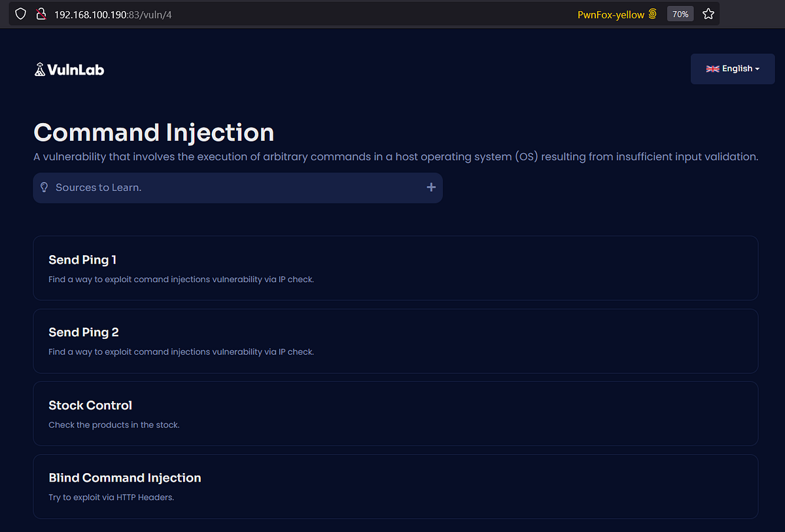Image resolution: width=785 pixels, height=532 pixels.
Task: Expand the Sources to Learn panel
Action: pos(237,187)
